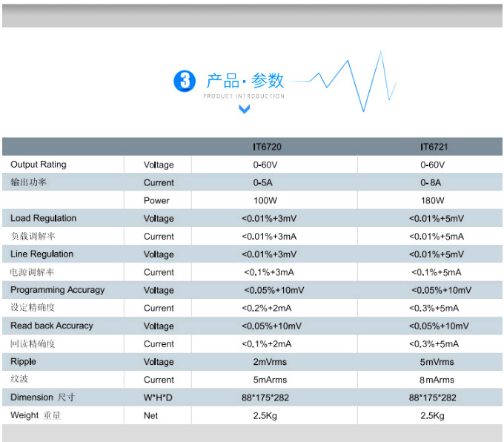The height and width of the screenshot is (442, 504).
Task: Click the Voltage cell in Output Rating row
Action: 159,165
